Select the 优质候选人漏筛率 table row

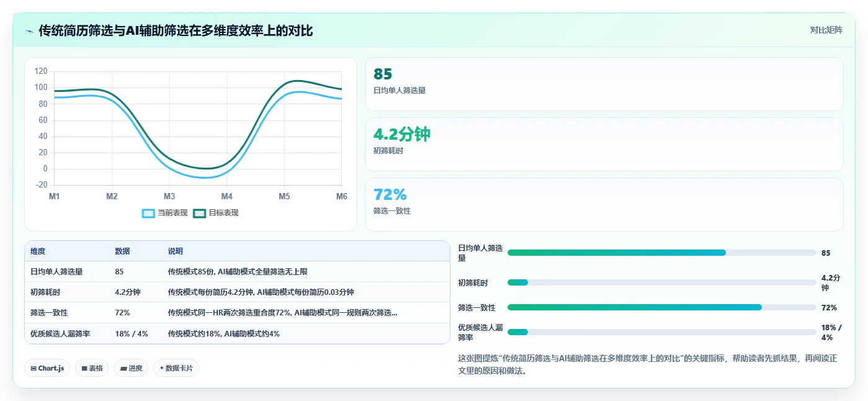coord(237,333)
